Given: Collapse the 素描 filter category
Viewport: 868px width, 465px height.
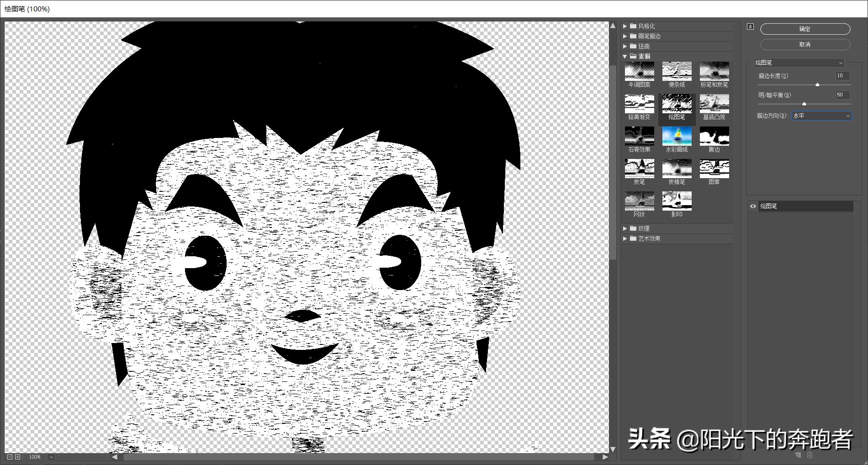Looking at the screenshot, I should coord(625,56).
